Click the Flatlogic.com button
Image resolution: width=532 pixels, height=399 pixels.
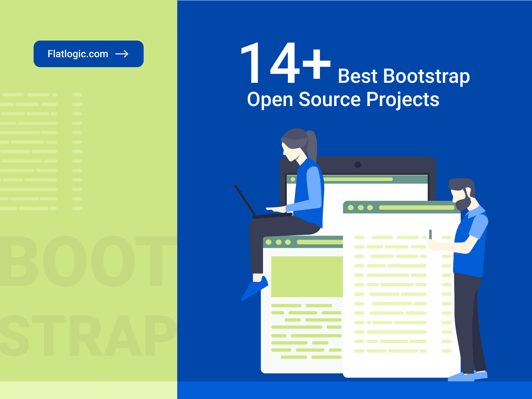coord(88,54)
